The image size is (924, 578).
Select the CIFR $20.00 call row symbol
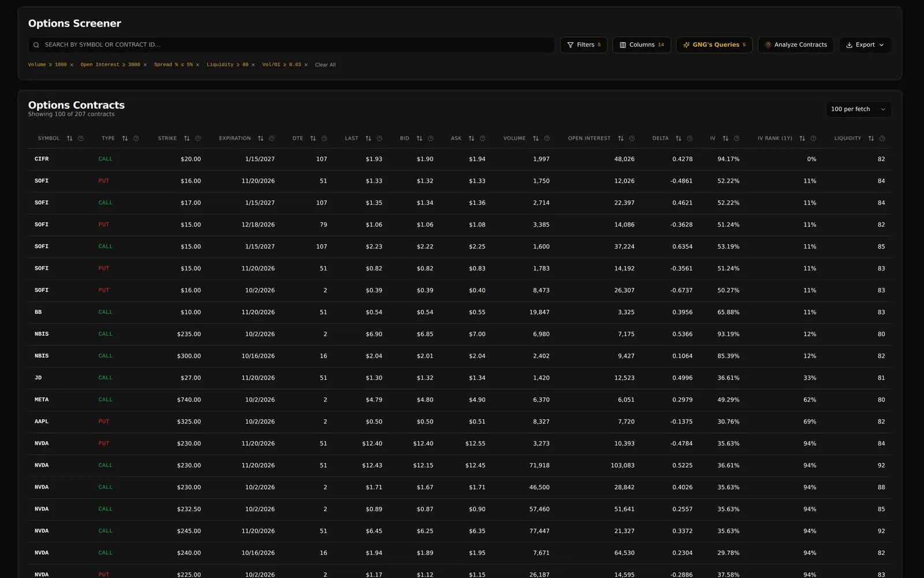[x=42, y=159]
